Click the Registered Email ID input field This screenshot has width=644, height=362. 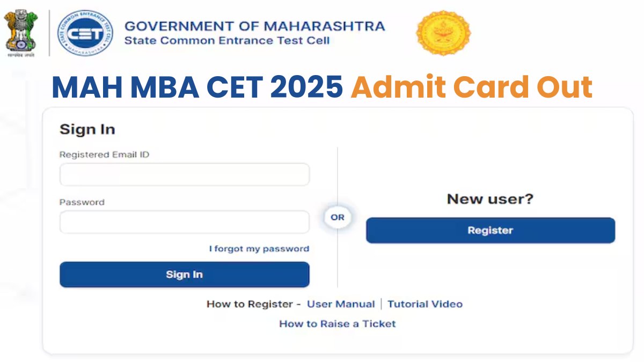pyautogui.click(x=184, y=175)
